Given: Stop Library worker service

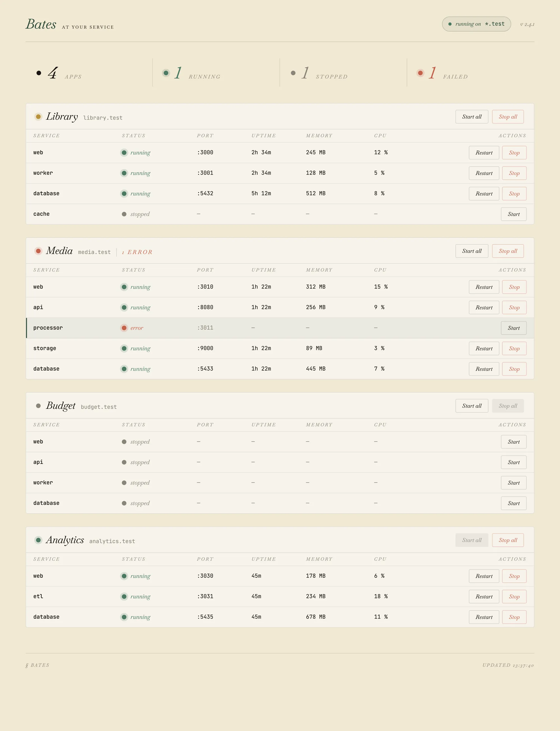Looking at the screenshot, I should click(514, 173).
